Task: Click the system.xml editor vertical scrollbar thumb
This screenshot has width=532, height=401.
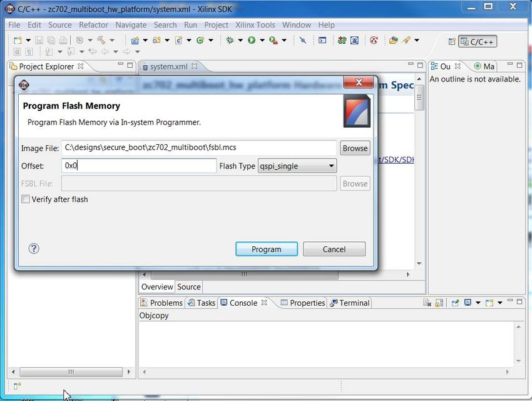Action: pyautogui.click(x=419, y=98)
